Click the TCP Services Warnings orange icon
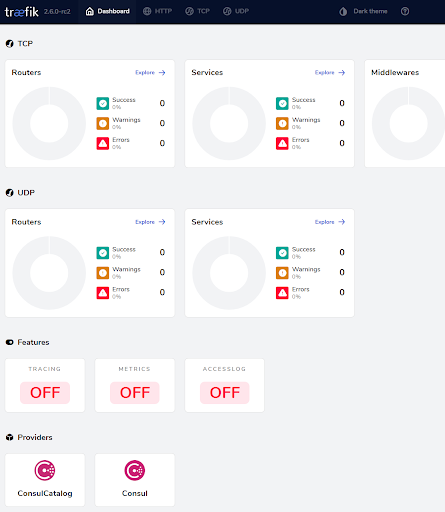The height and width of the screenshot is (512, 445). [x=282, y=123]
